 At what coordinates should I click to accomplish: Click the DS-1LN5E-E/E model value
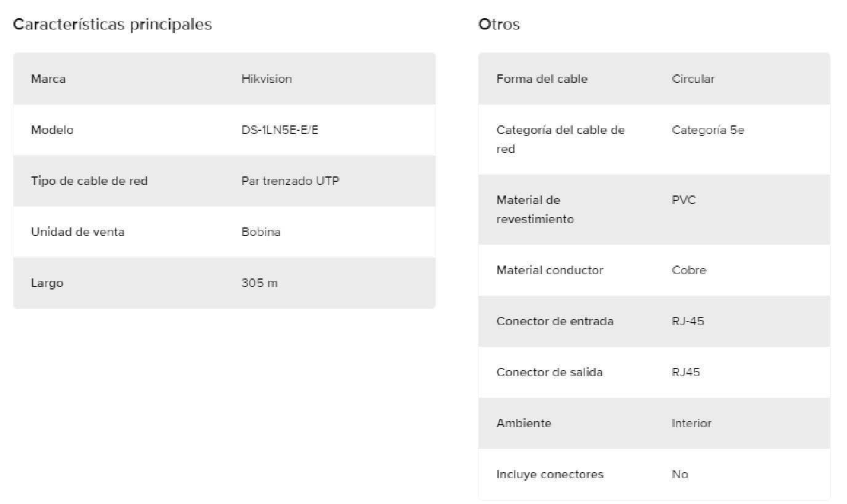tap(280, 130)
